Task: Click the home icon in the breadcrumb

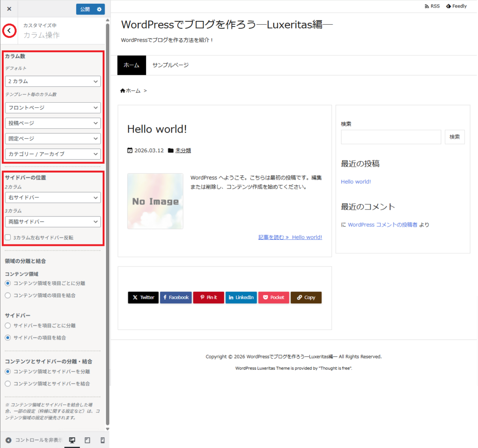Action: pos(122,90)
